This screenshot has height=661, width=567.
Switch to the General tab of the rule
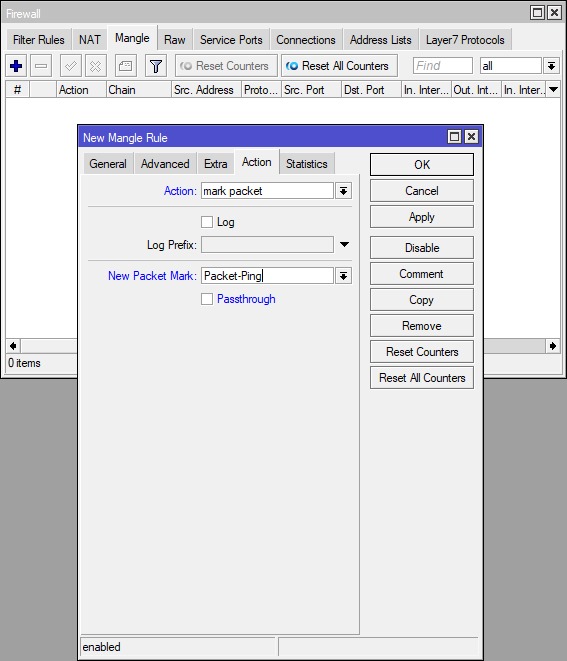tap(108, 164)
